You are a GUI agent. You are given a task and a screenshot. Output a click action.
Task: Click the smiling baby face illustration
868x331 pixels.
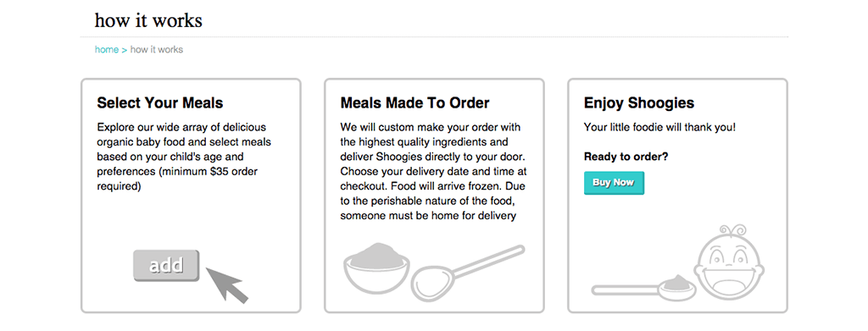(x=729, y=264)
